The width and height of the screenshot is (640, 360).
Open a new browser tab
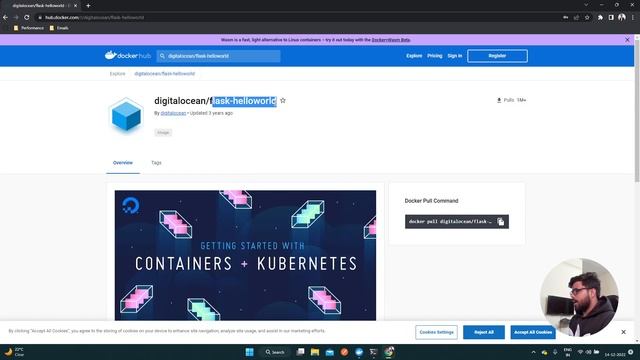[88, 6]
